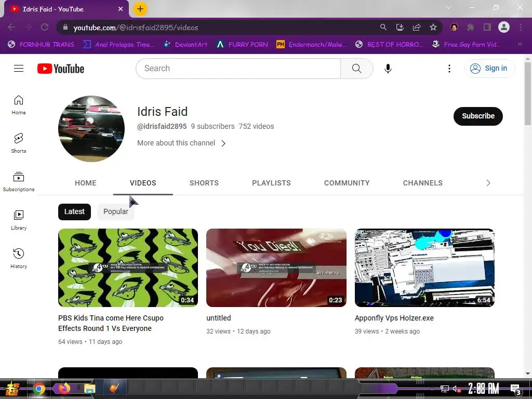Open the COMMUNITY tab

coord(347,183)
